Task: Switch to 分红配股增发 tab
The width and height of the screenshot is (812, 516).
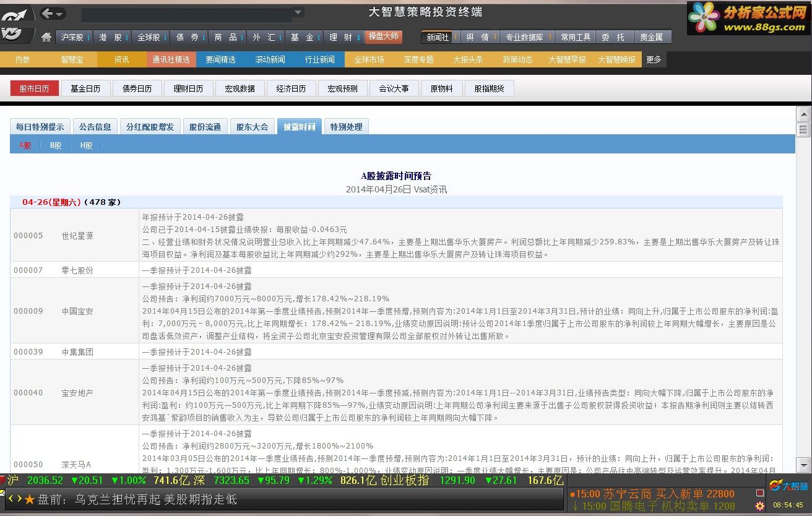Action: pos(150,126)
